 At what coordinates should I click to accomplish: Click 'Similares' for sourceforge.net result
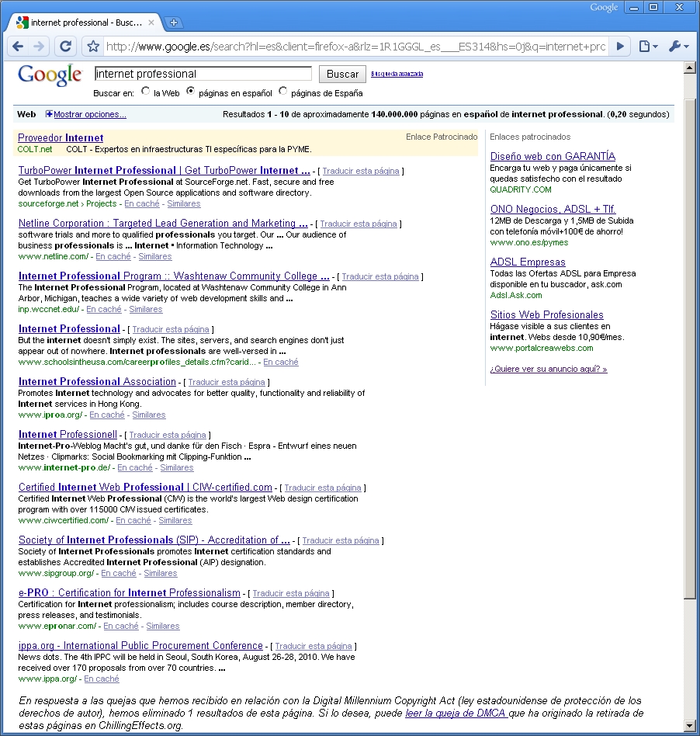coord(184,203)
